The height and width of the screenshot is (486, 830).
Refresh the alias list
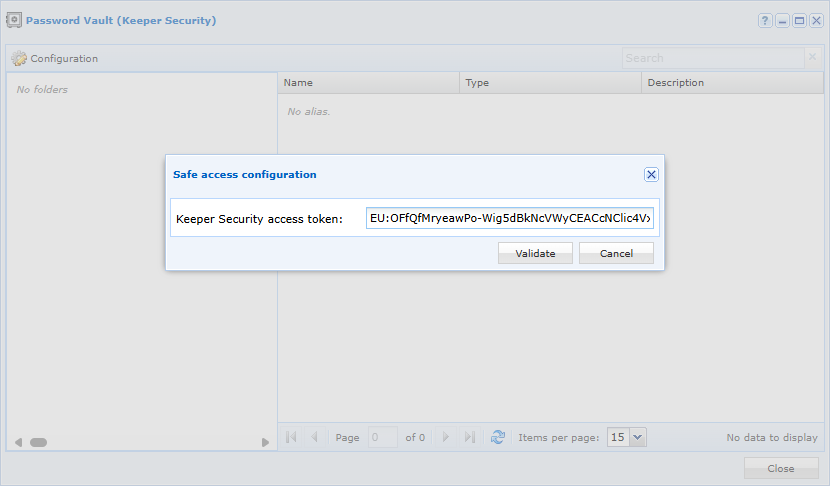point(498,437)
